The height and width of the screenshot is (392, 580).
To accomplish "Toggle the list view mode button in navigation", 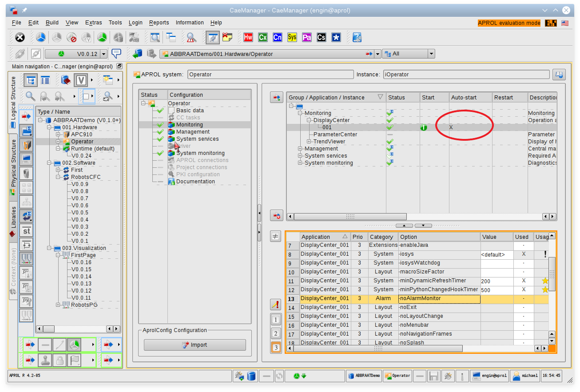I will [45, 80].
